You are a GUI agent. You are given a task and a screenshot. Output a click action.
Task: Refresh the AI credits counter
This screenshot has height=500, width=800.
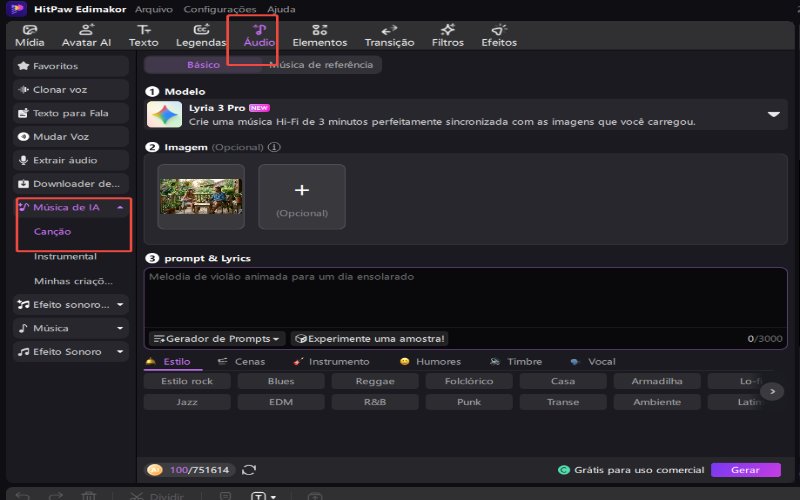[248, 470]
